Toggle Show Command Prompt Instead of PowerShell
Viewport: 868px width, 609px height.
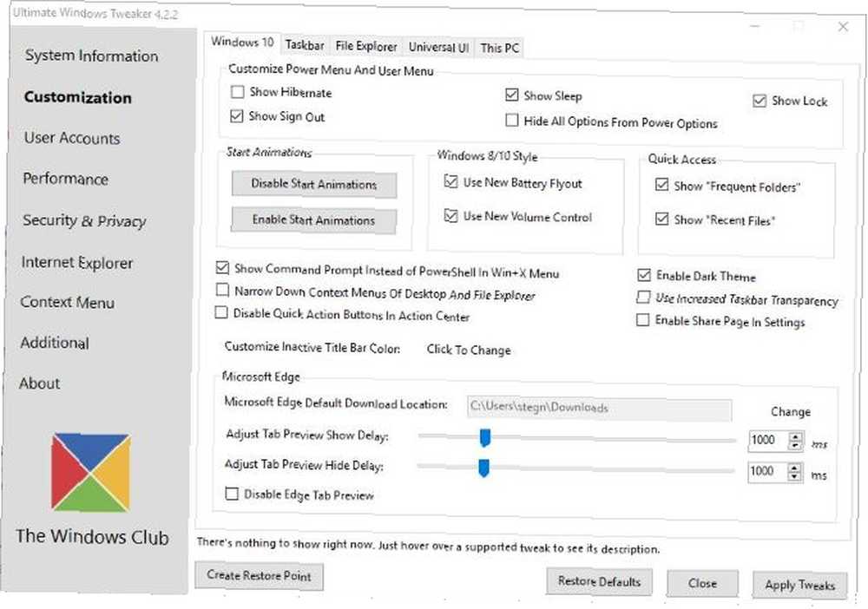pos(222,268)
